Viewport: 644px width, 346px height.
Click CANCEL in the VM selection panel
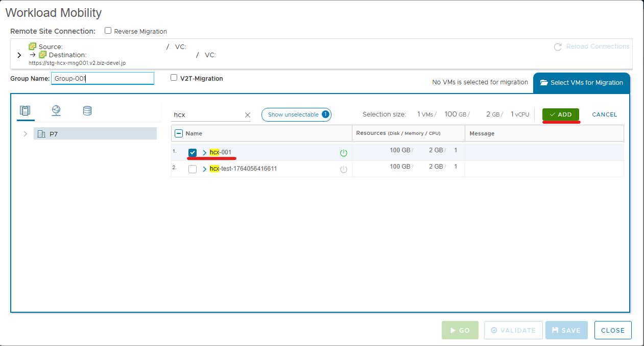(x=605, y=114)
